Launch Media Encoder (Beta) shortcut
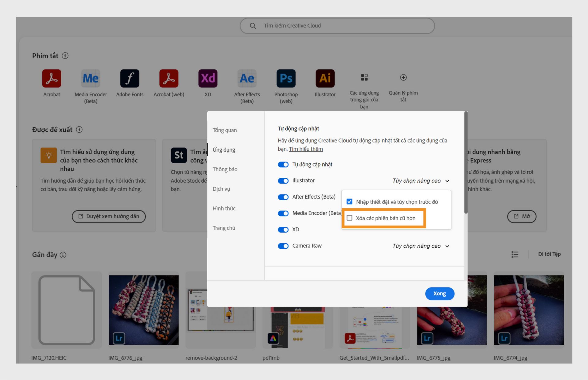 coord(91,78)
